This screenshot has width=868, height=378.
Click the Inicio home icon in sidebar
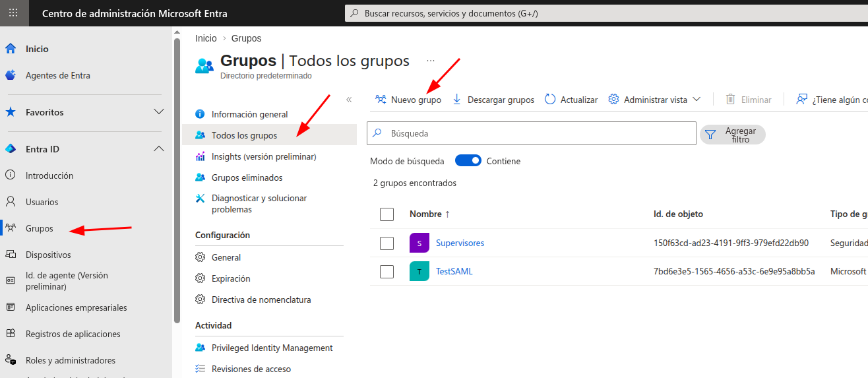point(11,49)
